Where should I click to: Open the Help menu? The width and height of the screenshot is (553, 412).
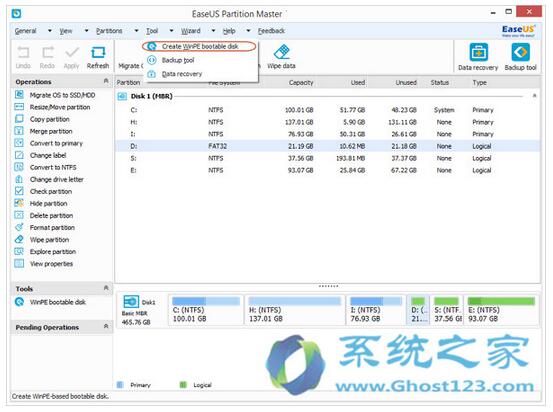(x=229, y=31)
